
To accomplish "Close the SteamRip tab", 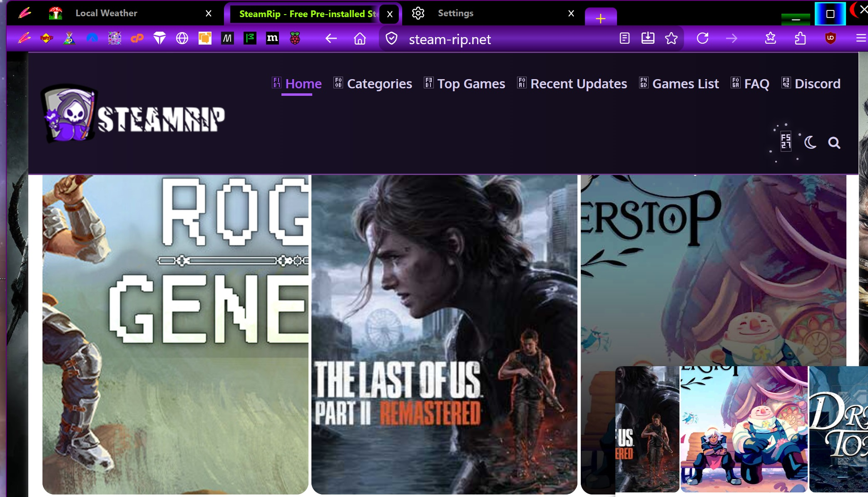I will (x=390, y=14).
